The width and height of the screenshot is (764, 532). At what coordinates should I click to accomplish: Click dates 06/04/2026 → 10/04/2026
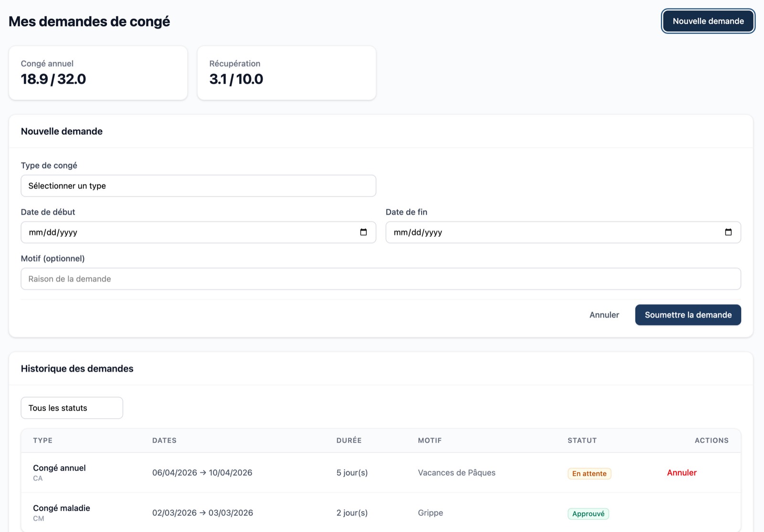[202, 472]
